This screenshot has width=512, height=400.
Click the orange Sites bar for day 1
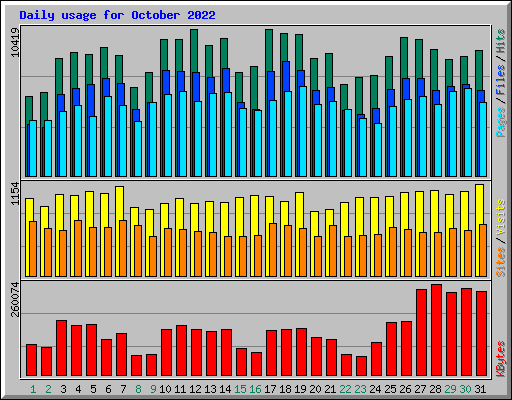click(33, 249)
